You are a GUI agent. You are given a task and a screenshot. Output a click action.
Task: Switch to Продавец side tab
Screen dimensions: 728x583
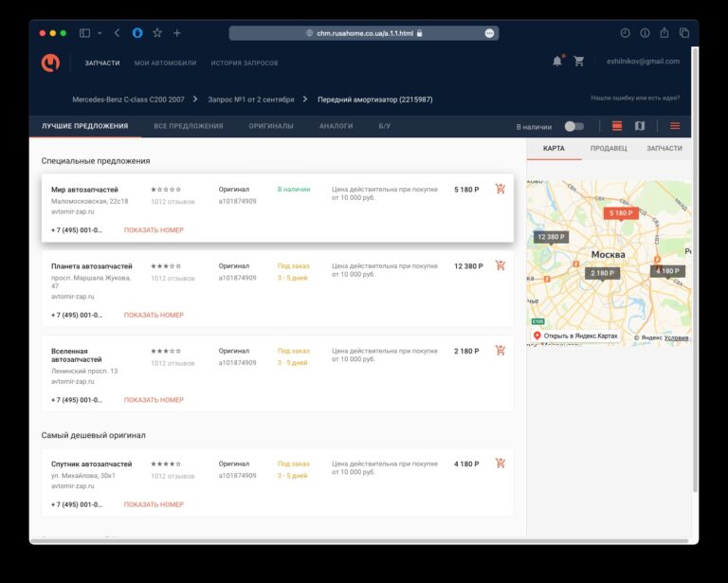pos(609,149)
